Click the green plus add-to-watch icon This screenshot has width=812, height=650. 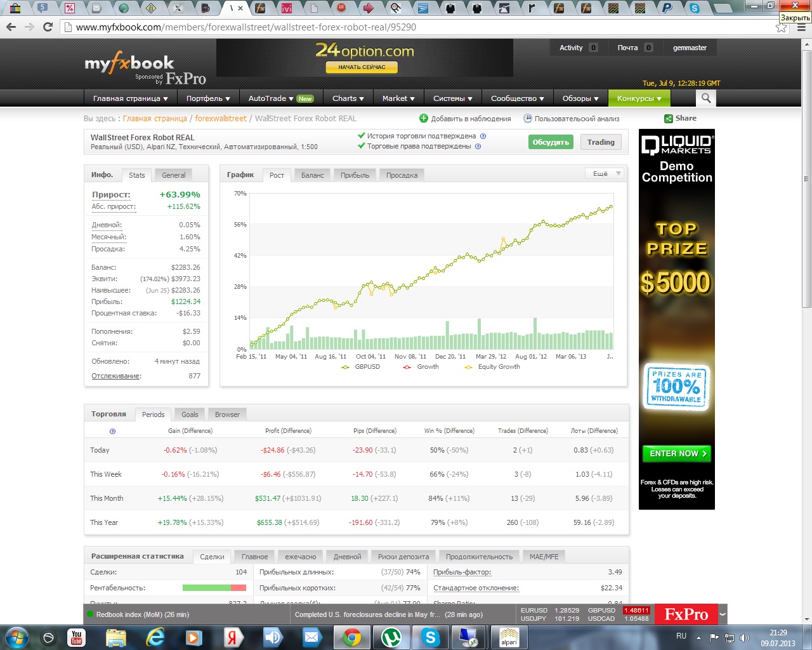pyautogui.click(x=424, y=118)
